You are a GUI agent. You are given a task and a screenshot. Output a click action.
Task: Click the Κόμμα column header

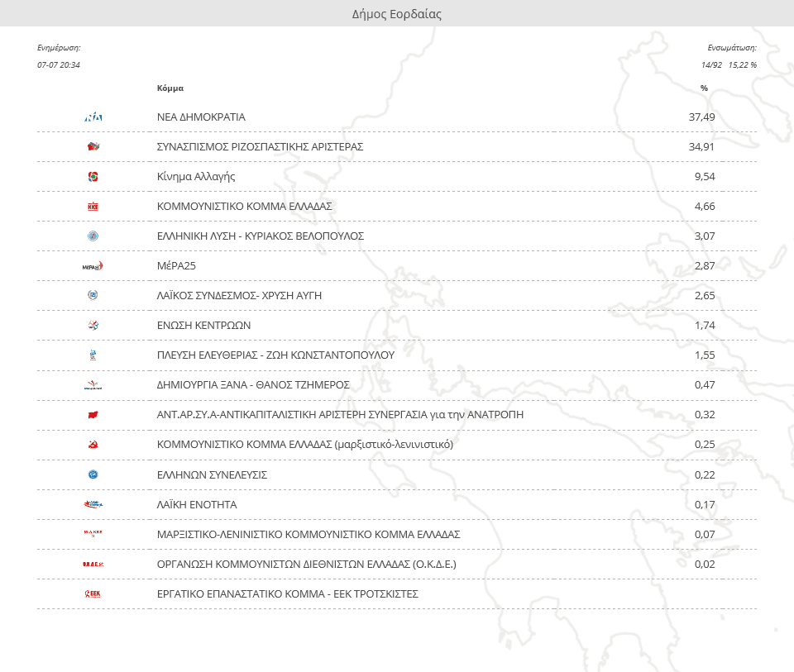tap(170, 88)
